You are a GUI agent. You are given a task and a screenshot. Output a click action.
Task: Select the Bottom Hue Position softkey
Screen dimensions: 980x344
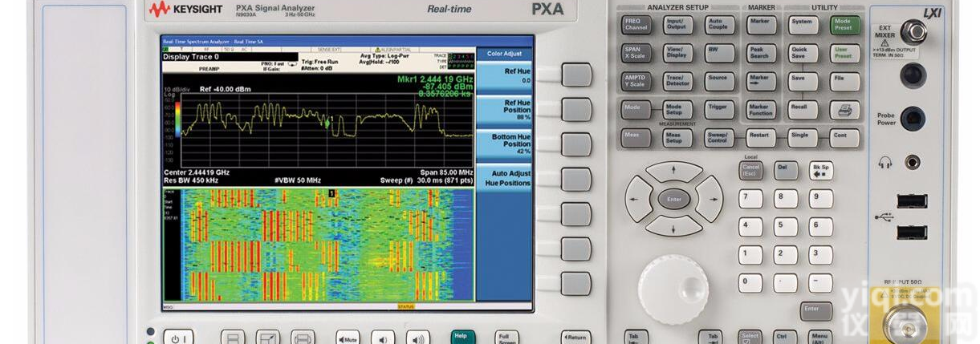click(505, 144)
